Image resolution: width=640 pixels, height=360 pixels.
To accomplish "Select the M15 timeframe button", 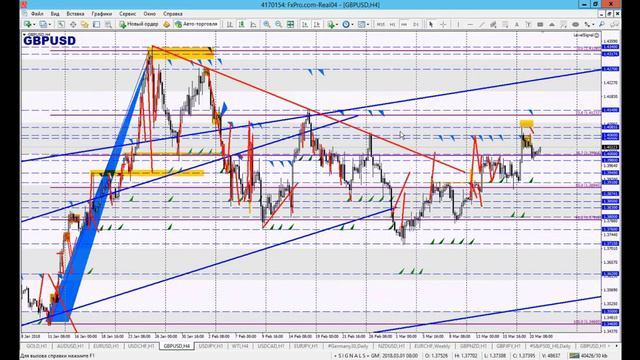I will [380, 24].
